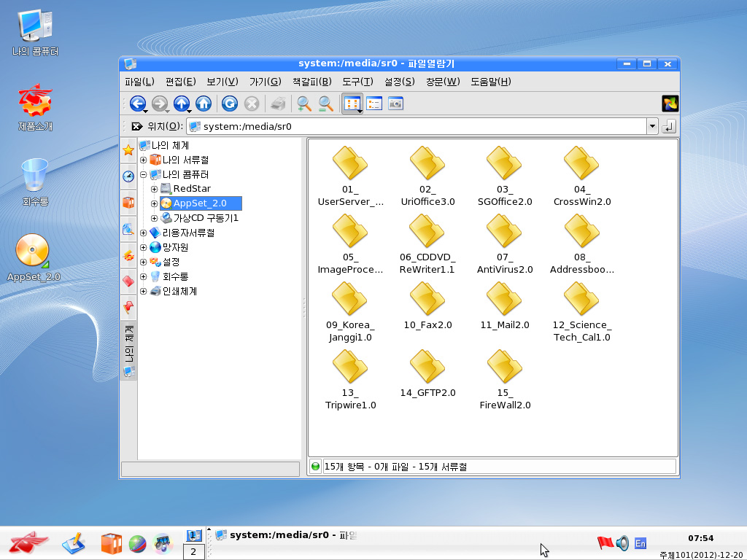
Task: Expand the RedStar tree node
Action: pos(152,189)
